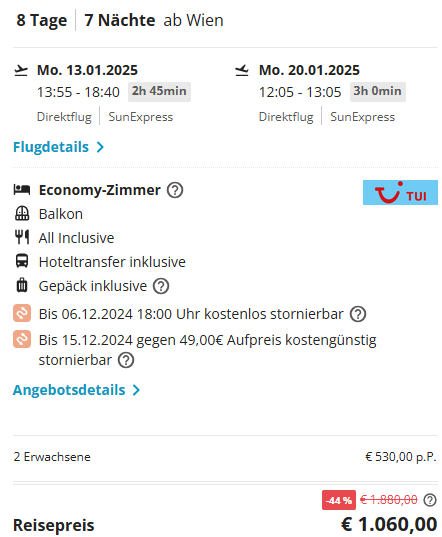Click the -44 % discount badge
Viewport: 442px width, 537px height.
339,500
